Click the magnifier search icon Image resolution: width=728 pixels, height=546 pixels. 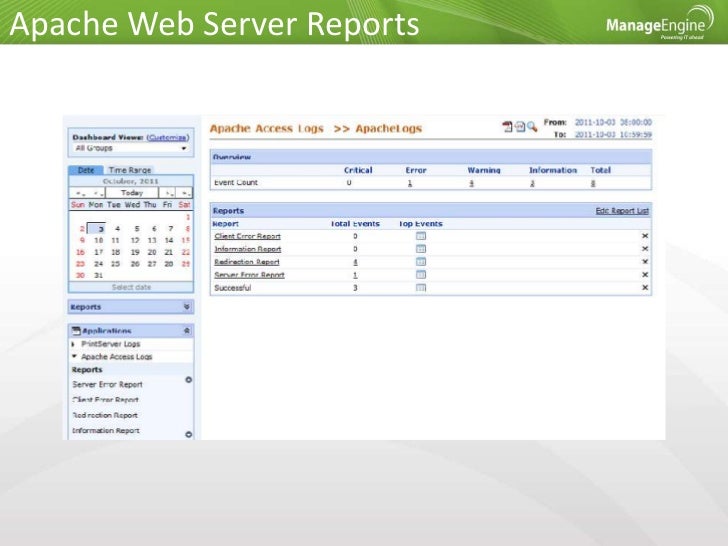[x=532, y=126]
